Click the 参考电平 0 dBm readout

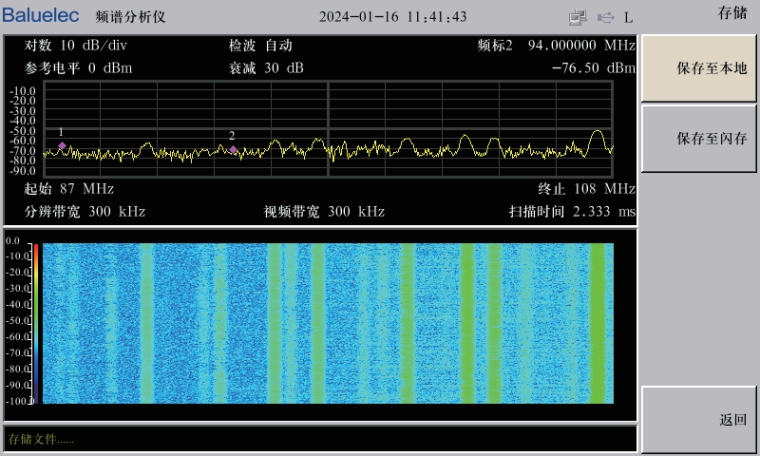(x=78, y=68)
